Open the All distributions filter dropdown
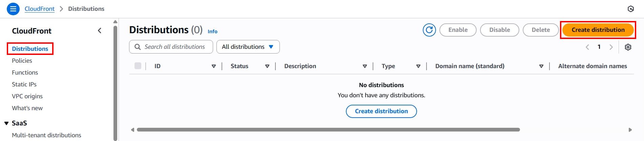The image size is (644, 141). click(x=248, y=47)
